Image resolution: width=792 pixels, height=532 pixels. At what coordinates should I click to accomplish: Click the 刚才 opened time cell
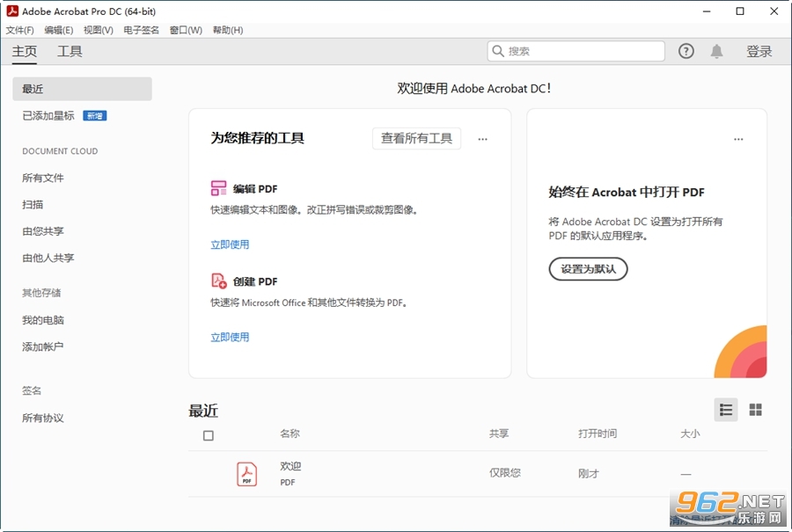pos(589,473)
